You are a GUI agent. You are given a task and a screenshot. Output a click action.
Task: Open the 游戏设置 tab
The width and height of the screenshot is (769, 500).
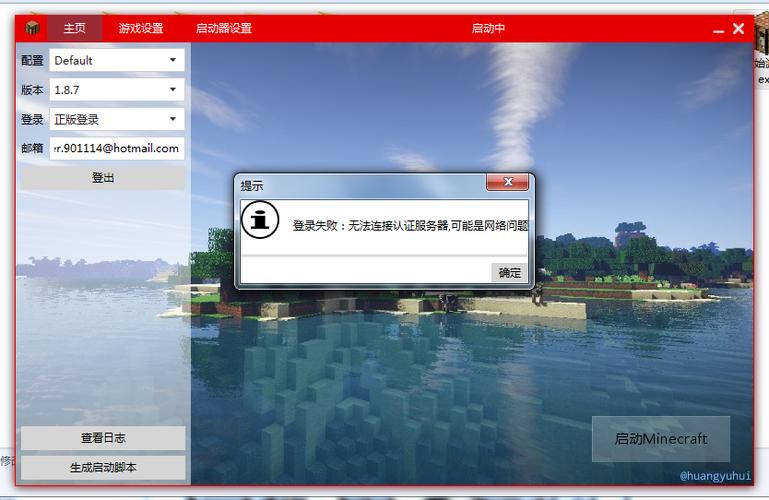(x=141, y=28)
